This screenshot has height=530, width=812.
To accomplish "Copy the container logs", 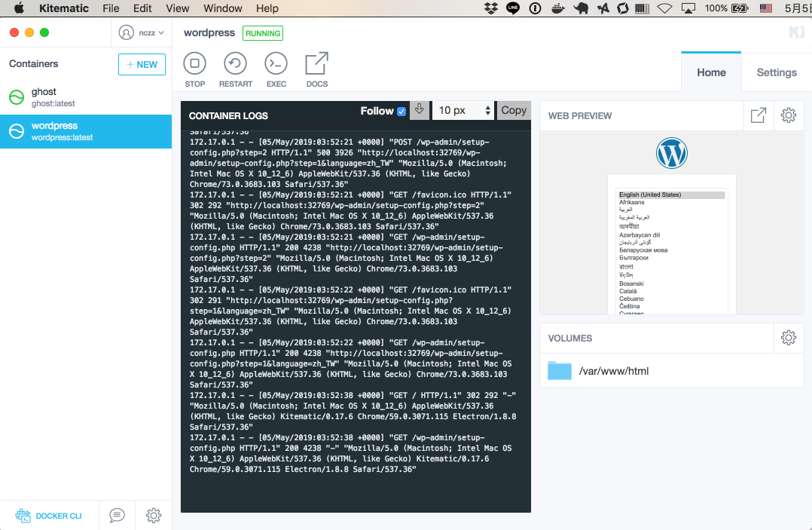I will [513, 110].
